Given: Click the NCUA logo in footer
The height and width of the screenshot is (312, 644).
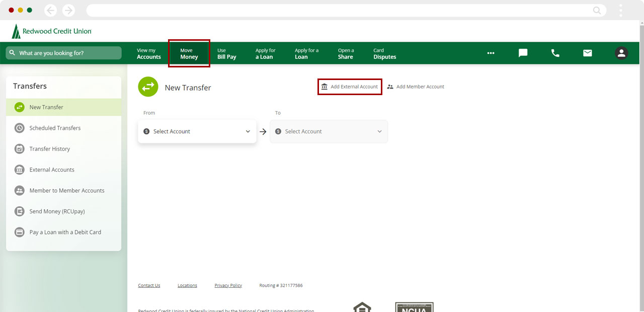Looking at the screenshot, I should tap(414, 307).
